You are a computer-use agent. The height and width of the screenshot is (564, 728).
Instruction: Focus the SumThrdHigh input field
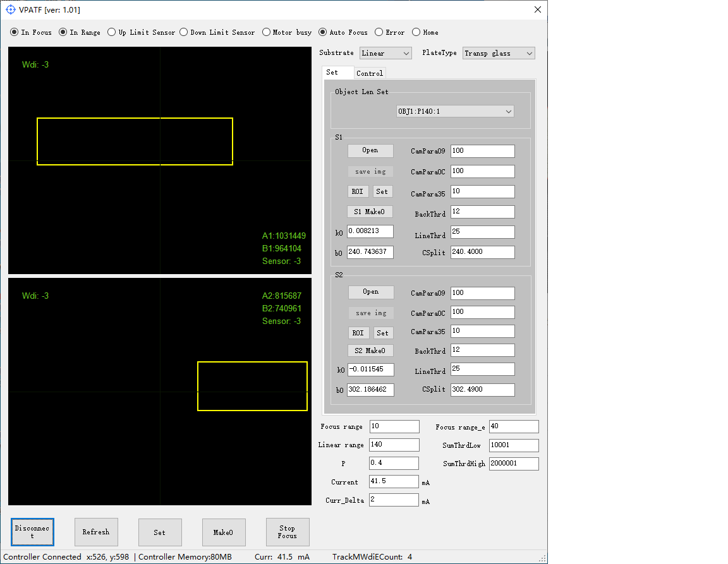(514, 464)
